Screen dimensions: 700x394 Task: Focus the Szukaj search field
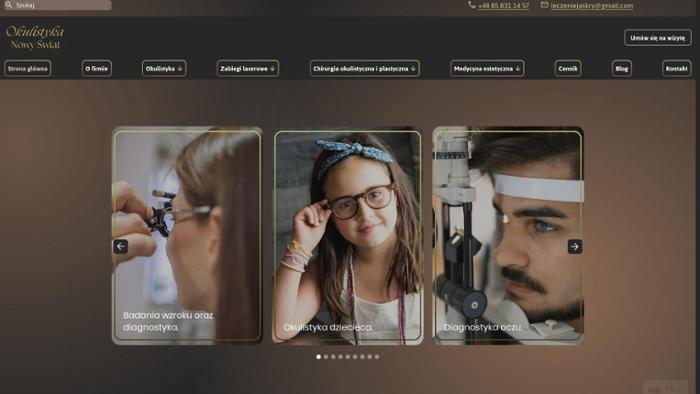pos(57,5)
